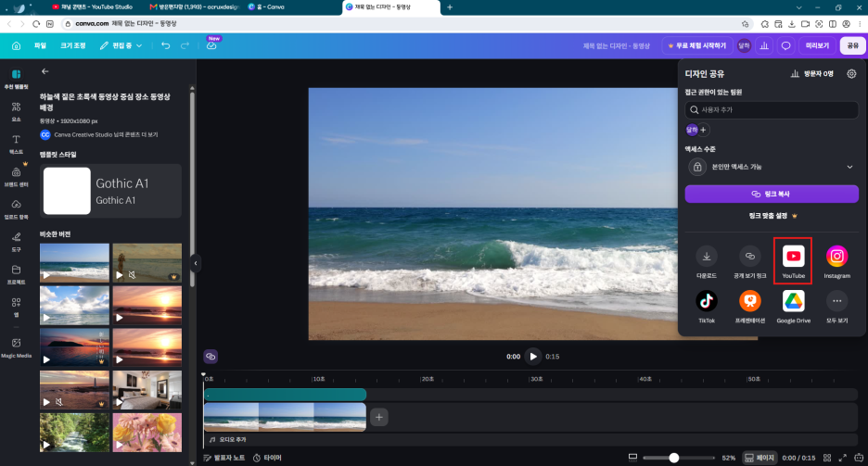This screenshot has height=466, width=868.
Task: Go to Canva home icon
Action: pos(16,46)
